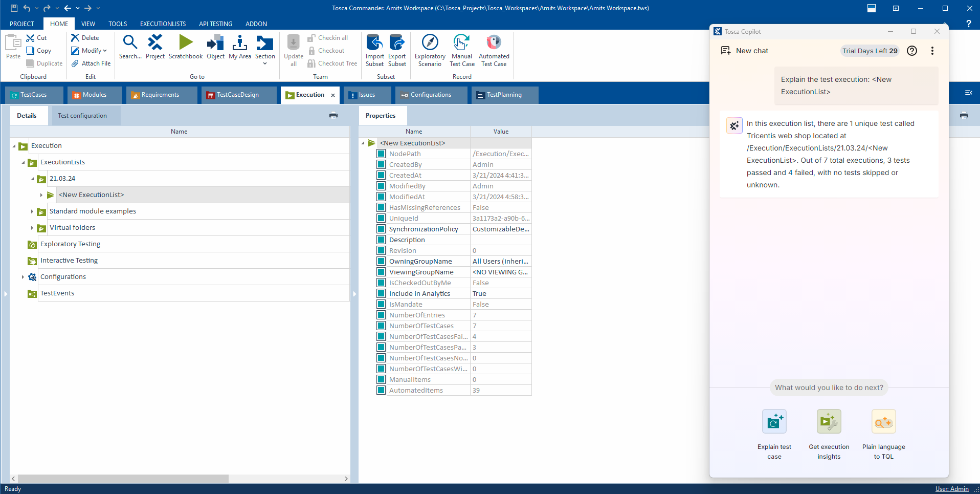Click the Attach File icon
Screen dimensions: 980x494
75,63
